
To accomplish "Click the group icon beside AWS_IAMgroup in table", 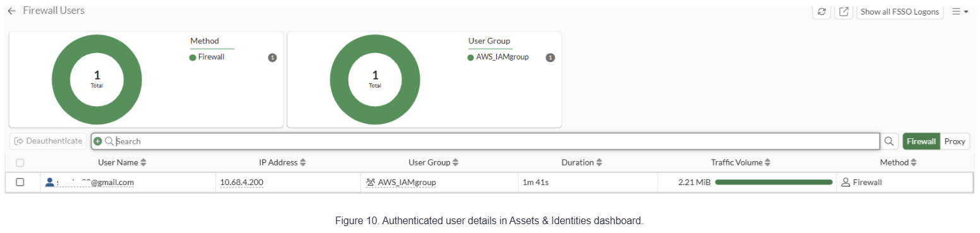I will click(371, 182).
